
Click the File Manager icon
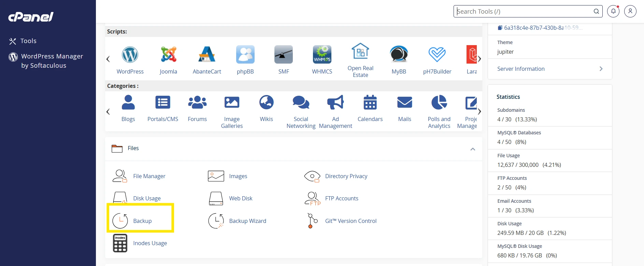[x=120, y=176]
